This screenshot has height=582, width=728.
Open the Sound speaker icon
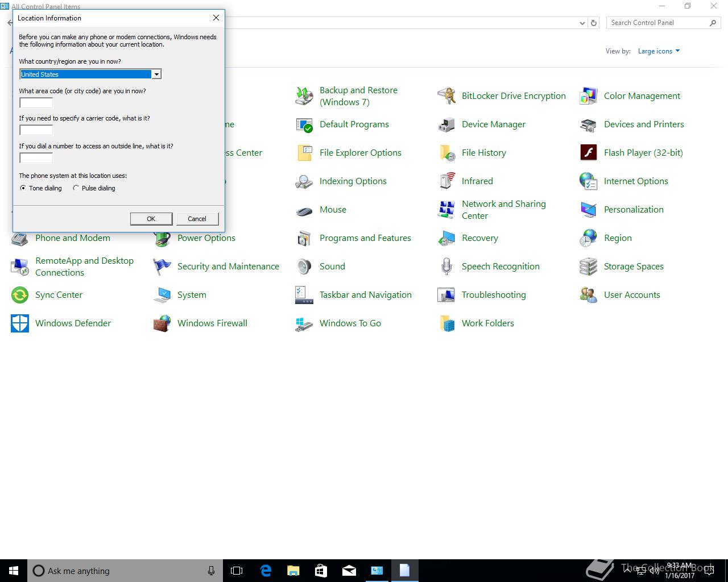point(304,267)
